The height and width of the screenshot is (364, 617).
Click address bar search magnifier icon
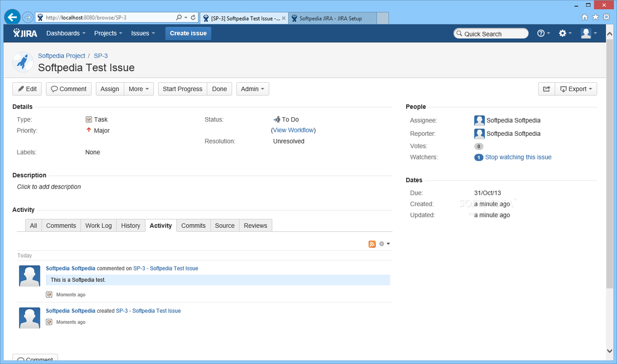[178, 17]
